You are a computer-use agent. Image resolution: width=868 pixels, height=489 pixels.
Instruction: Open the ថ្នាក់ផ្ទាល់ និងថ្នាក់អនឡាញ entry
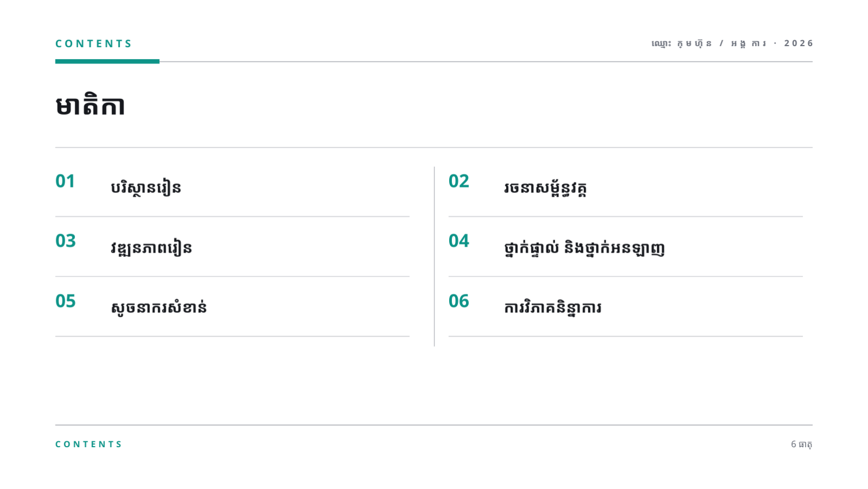[584, 248]
